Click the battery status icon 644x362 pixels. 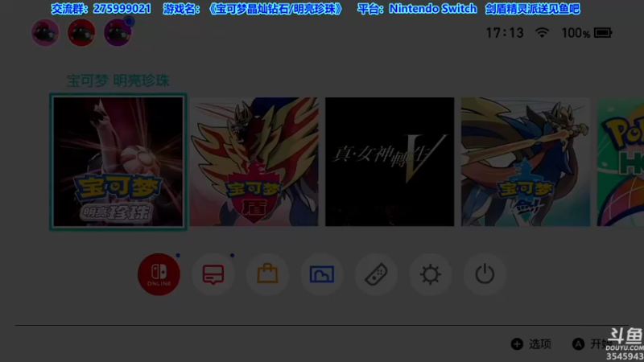click(603, 33)
